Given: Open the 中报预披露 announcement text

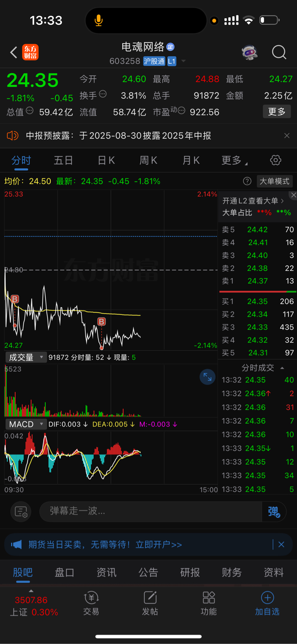Looking at the screenshot, I should pos(118,136).
